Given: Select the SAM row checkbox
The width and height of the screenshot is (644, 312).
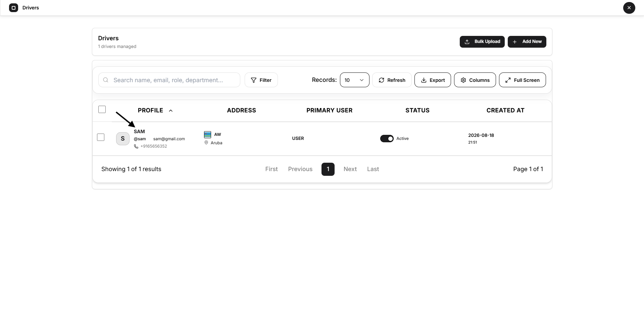Looking at the screenshot, I should (101, 137).
